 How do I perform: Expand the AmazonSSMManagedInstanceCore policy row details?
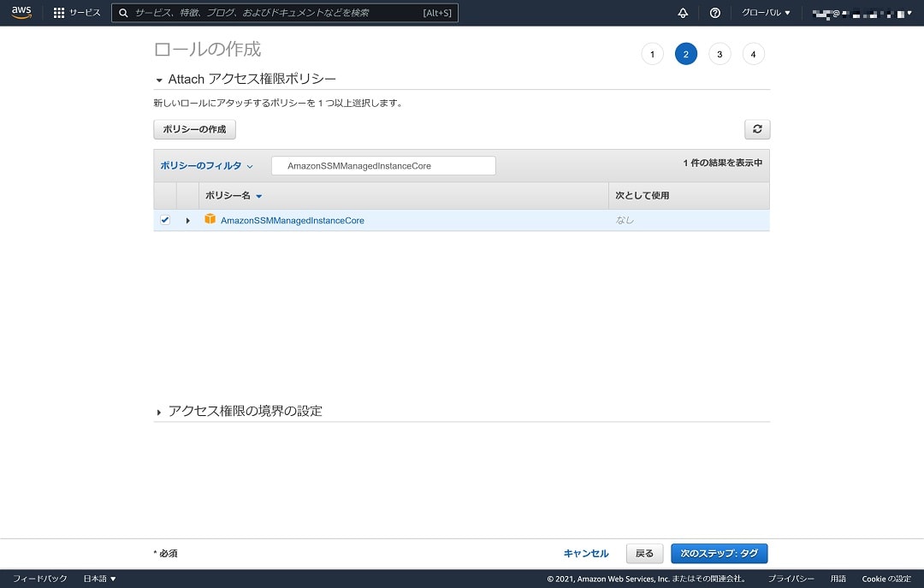pyautogui.click(x=187, y=220)
